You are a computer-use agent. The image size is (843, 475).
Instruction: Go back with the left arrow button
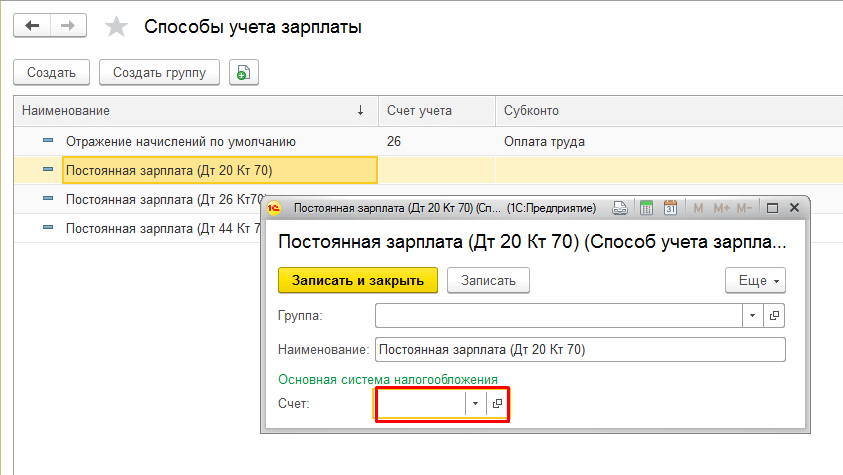pos(32,25)
